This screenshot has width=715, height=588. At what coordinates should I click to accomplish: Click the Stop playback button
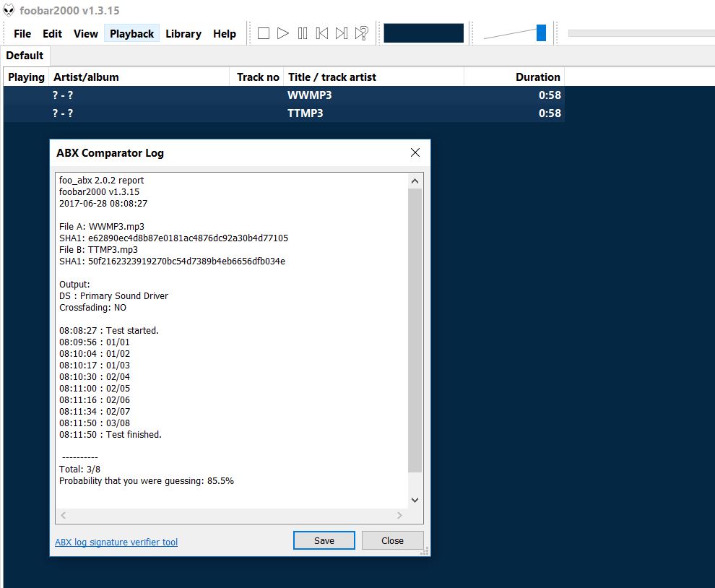[264, 33]
